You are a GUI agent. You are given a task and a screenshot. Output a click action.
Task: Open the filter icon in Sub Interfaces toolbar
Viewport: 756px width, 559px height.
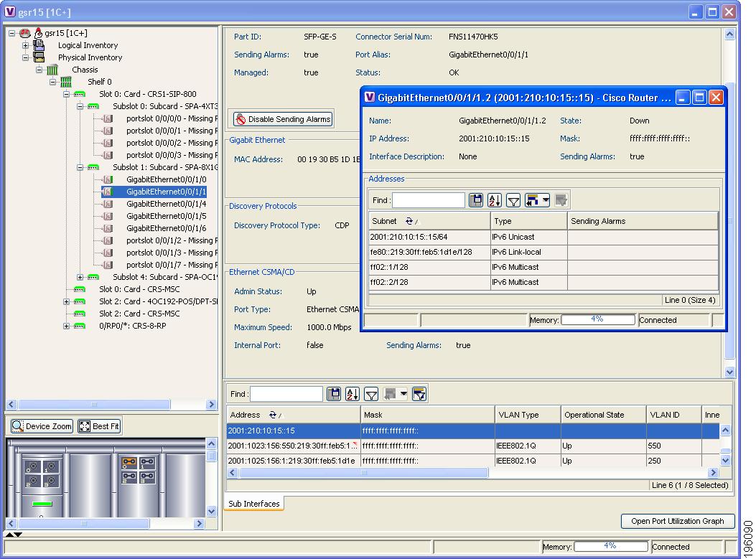pos(371,394)
